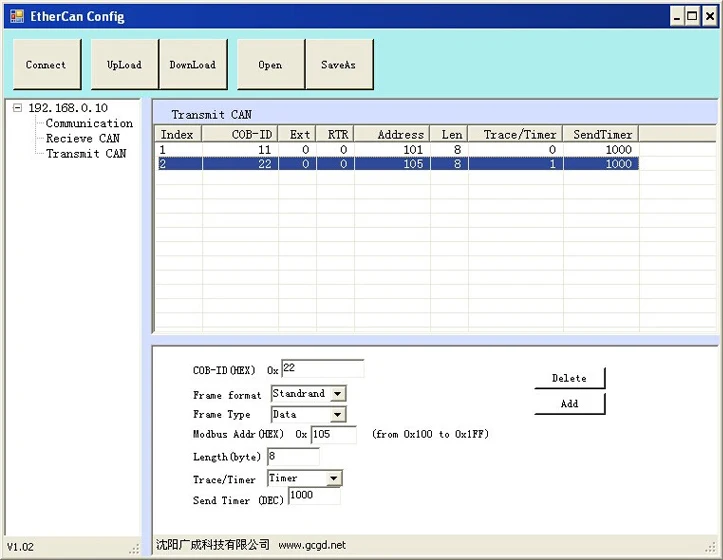
Task: Click Address value 105 in selected row
Action: coord(413,164)
